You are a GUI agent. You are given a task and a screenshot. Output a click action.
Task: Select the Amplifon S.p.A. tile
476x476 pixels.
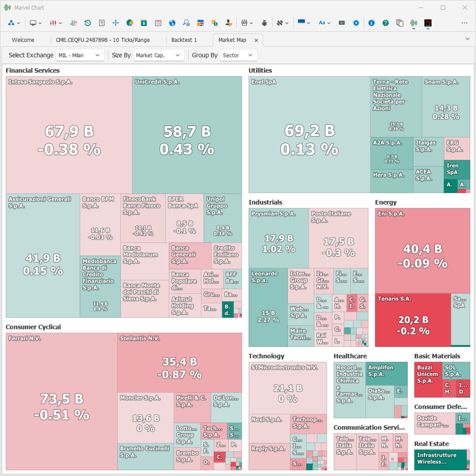[386, 374]
